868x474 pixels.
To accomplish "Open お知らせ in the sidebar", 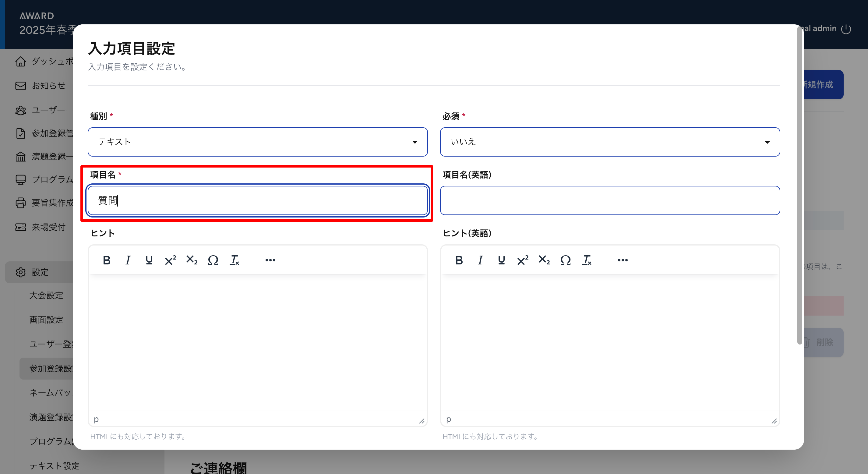I will tap(48, 86).
